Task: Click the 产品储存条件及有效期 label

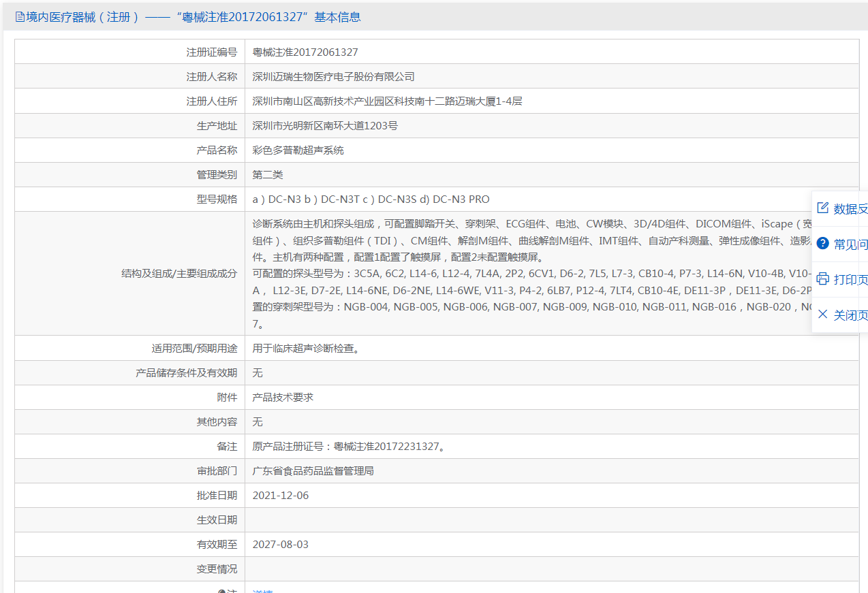Action: pyautogui.click(x=187, y=372)
